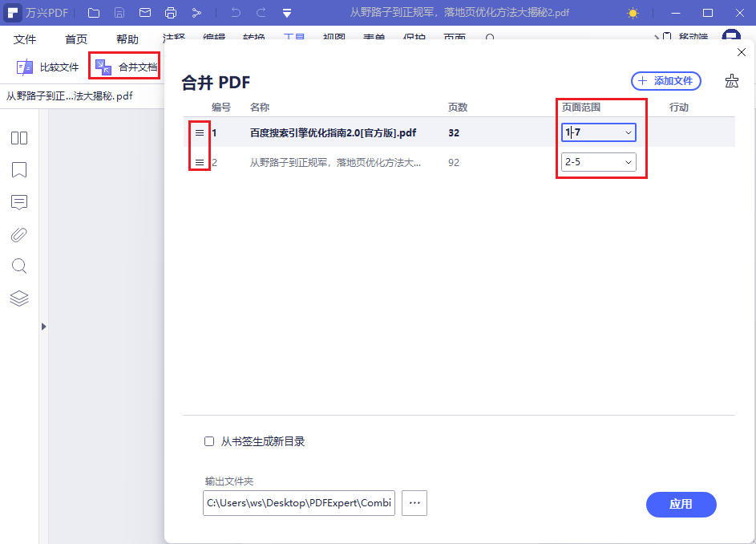Open the bookmarks panel in the sidebar

[x=18, y=170]
